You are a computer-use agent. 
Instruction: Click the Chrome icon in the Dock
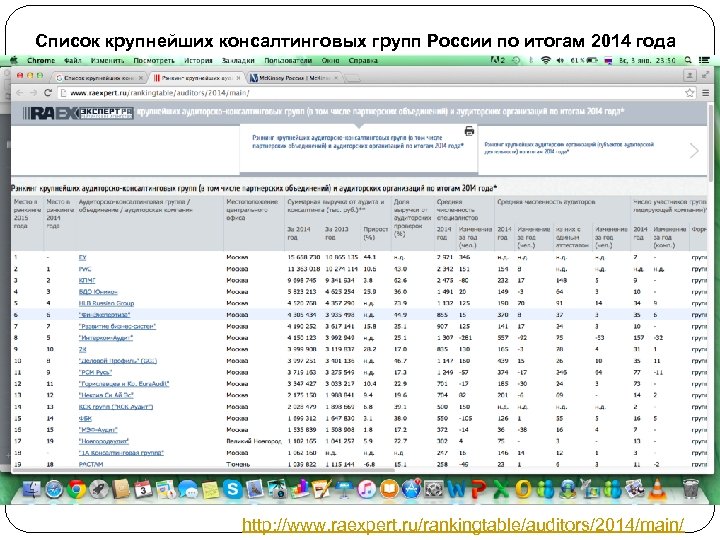(76, 489)
